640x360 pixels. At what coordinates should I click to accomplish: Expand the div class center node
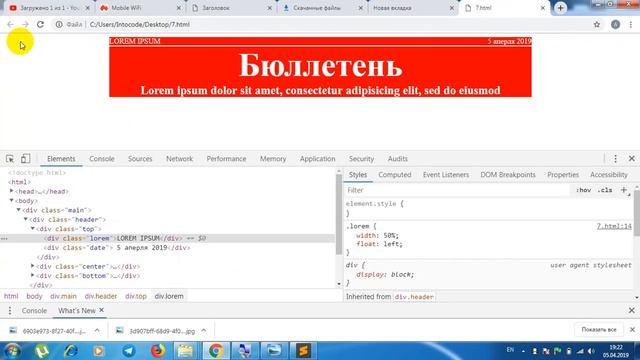point(33,266)
